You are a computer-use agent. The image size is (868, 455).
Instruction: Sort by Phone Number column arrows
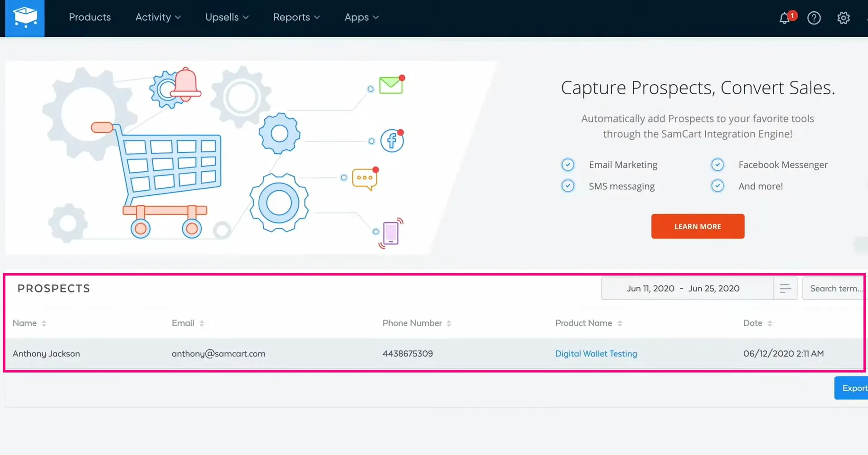(x=449, y=324)
